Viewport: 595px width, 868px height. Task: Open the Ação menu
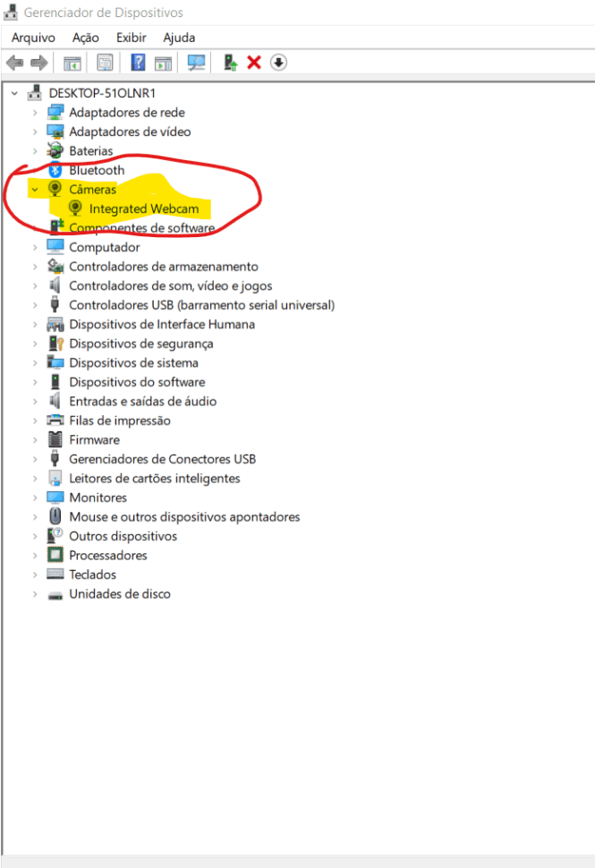85,38
